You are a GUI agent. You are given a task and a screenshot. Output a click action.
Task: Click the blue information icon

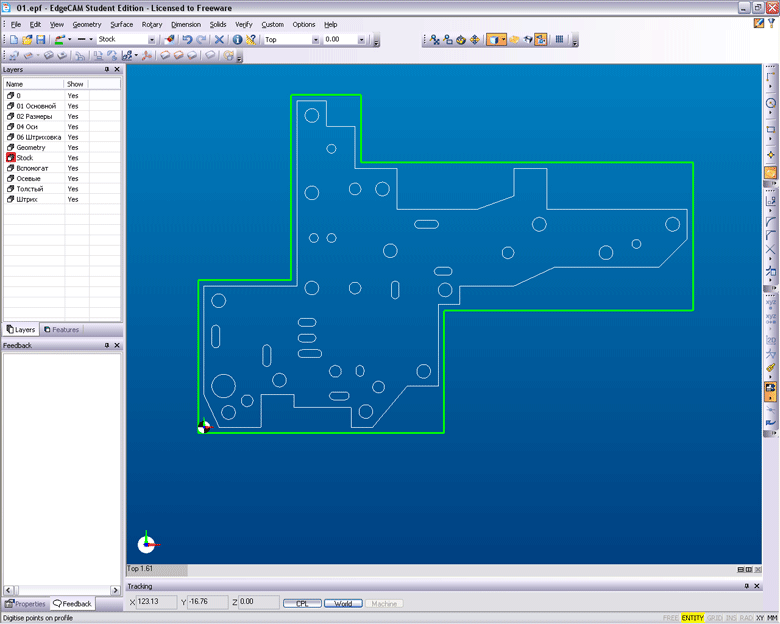[x=237, y=39]
